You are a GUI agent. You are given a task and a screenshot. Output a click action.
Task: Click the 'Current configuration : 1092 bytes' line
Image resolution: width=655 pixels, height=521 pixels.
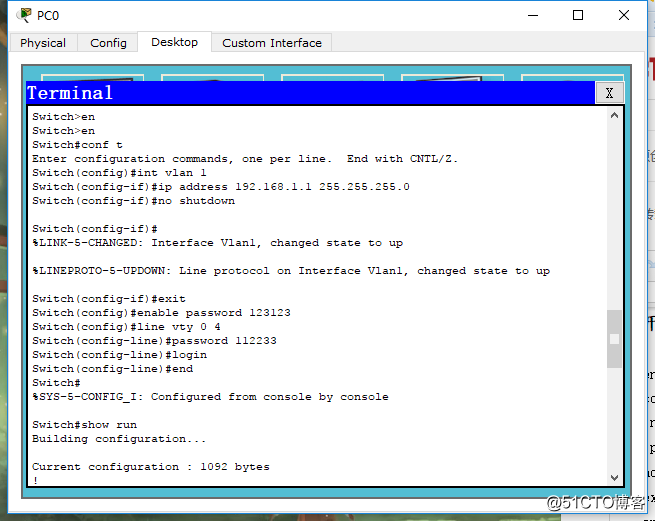tap(151, 467)
